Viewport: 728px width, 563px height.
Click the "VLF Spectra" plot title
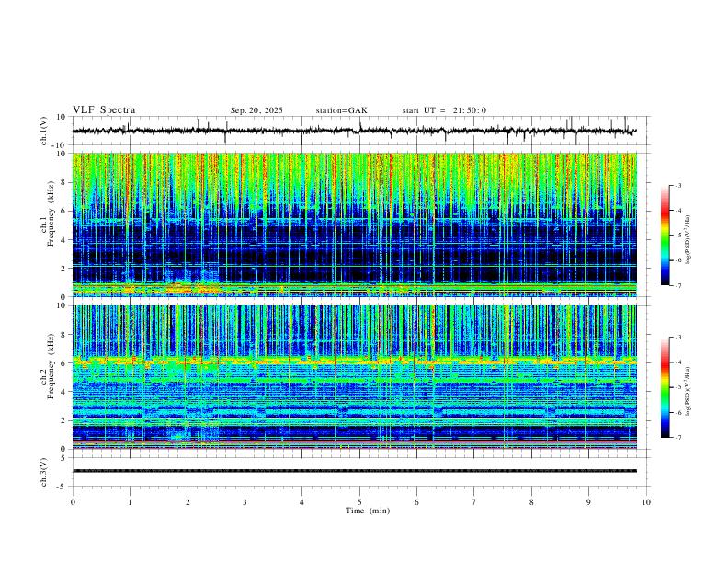click(x=104, y=110)
